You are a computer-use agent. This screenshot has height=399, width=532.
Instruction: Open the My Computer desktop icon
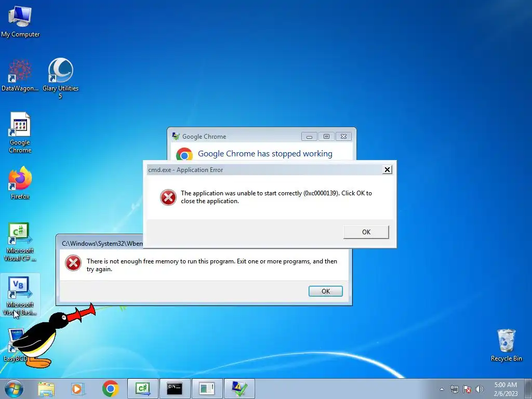point(20,21)
